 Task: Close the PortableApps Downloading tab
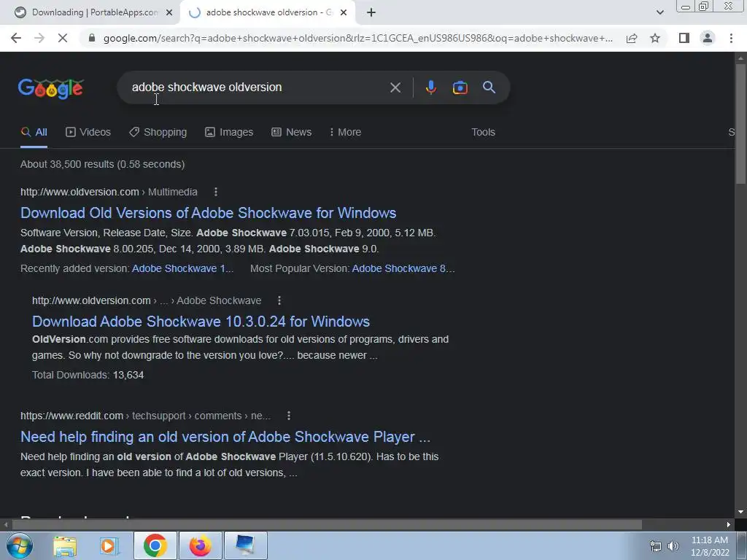pos(169,13)
